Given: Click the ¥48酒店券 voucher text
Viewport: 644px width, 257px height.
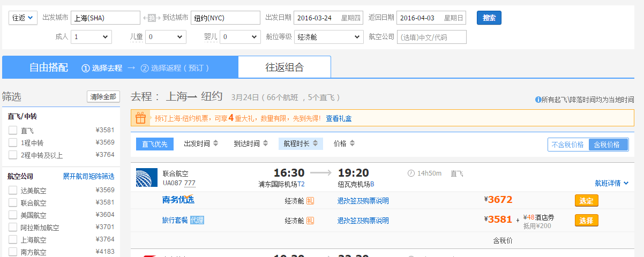Looking at the screenshot, I should pyautogui.click(x=538, y=217).
